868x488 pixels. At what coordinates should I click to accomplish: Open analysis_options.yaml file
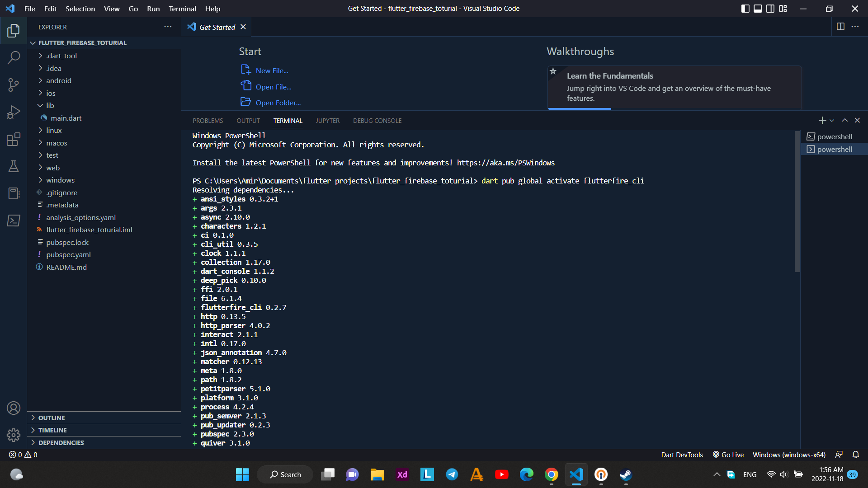pos(104,217)
